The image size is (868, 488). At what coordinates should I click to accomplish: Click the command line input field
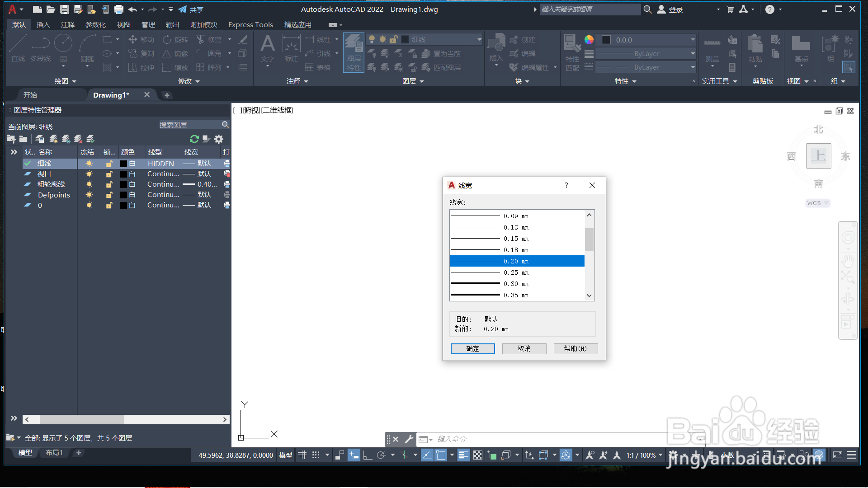561,439
